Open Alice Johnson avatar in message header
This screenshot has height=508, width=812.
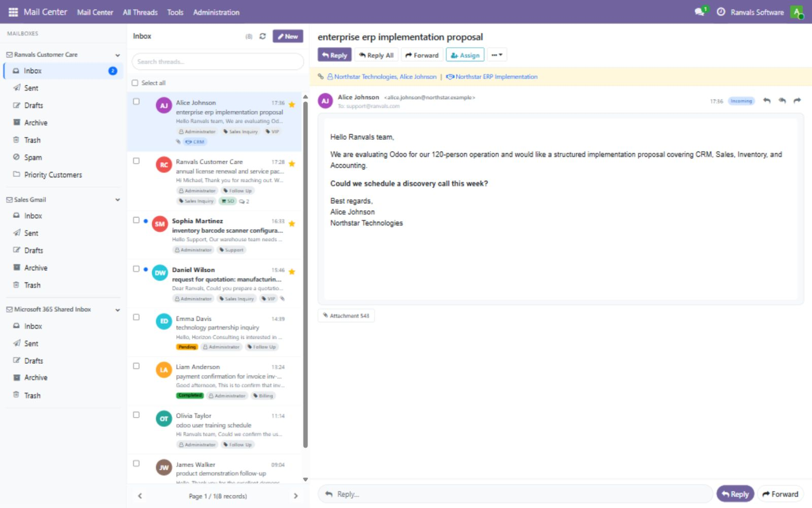(x=325, y=101)
